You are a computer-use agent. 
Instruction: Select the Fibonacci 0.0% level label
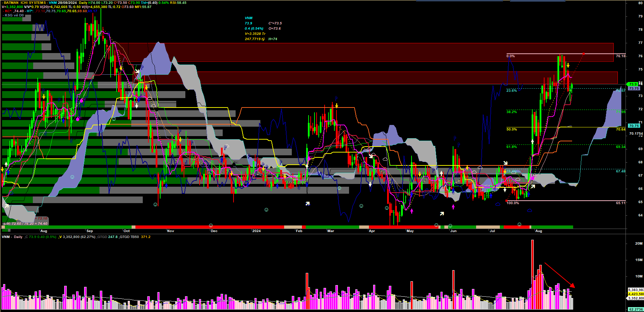511,56
